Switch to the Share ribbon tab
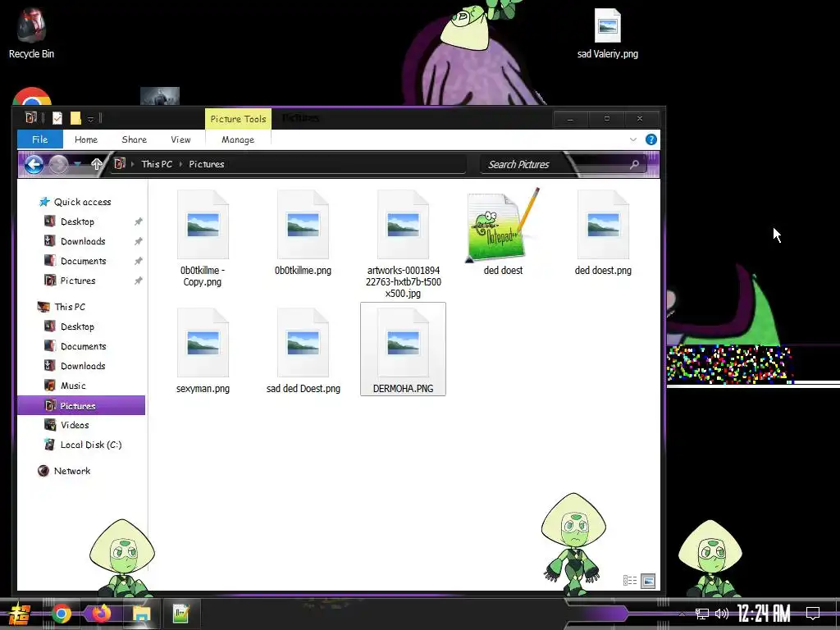 point(134,139)
